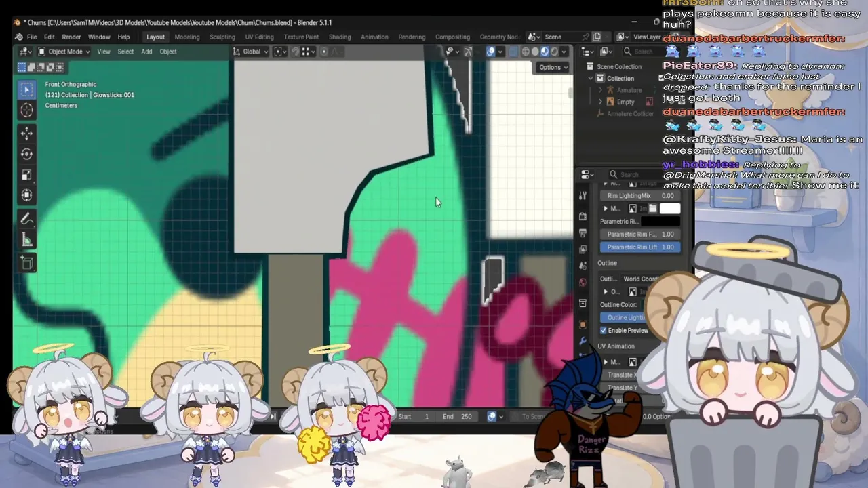
Task: Click the Empty object's image data icon
Action: [x=649, y=102]
